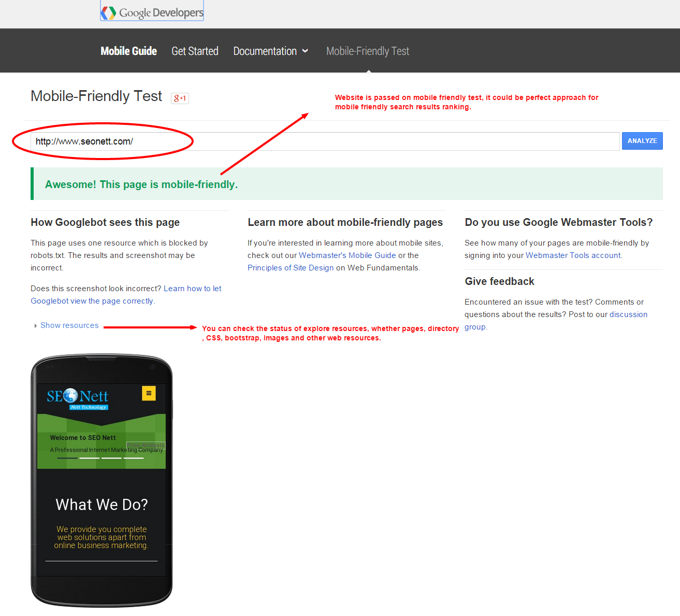Click 'We provide you complete web solutions' text
Viewport: 680px width, 616px height.
click(102, 537)
